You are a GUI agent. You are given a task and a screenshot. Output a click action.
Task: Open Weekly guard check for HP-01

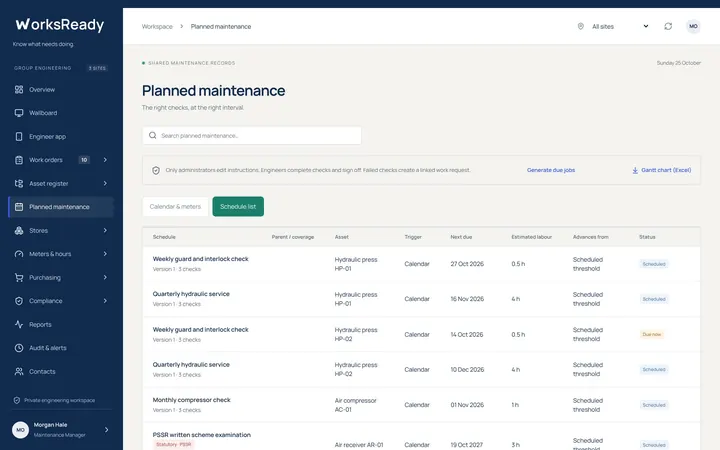[x=200, y=259]
